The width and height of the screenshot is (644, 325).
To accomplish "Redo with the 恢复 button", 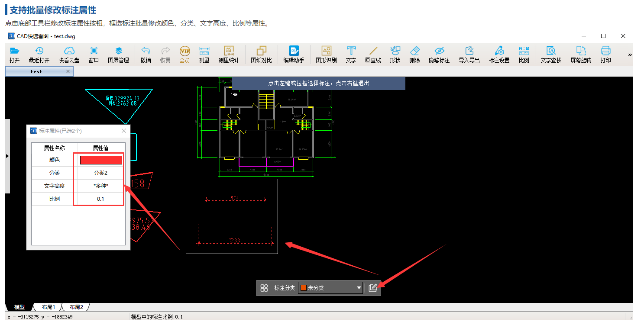I will (x=165, y=55).
